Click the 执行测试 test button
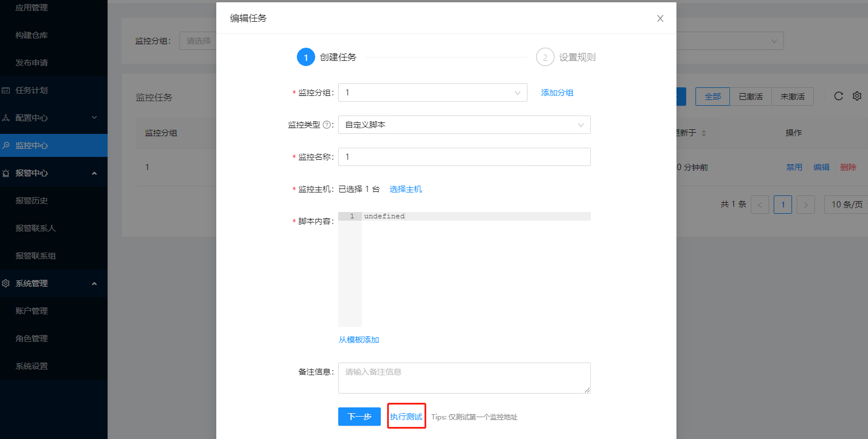Image resolution: width=868 pixels, height=439 pixels. click(406, 417)
